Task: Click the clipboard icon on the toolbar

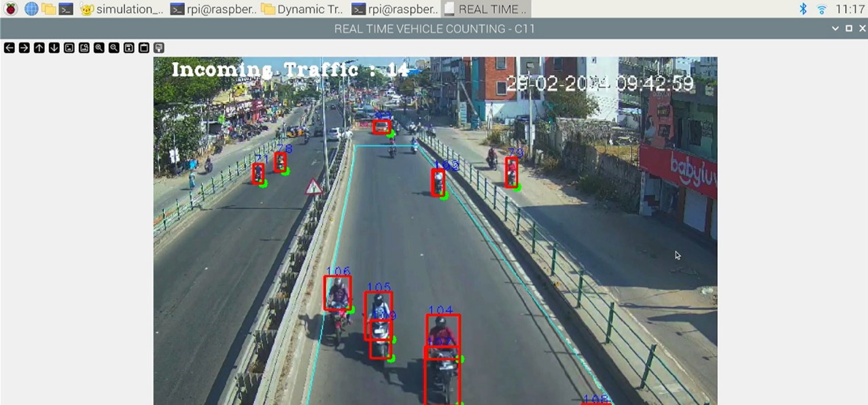Action: click(x=143, y=48)
